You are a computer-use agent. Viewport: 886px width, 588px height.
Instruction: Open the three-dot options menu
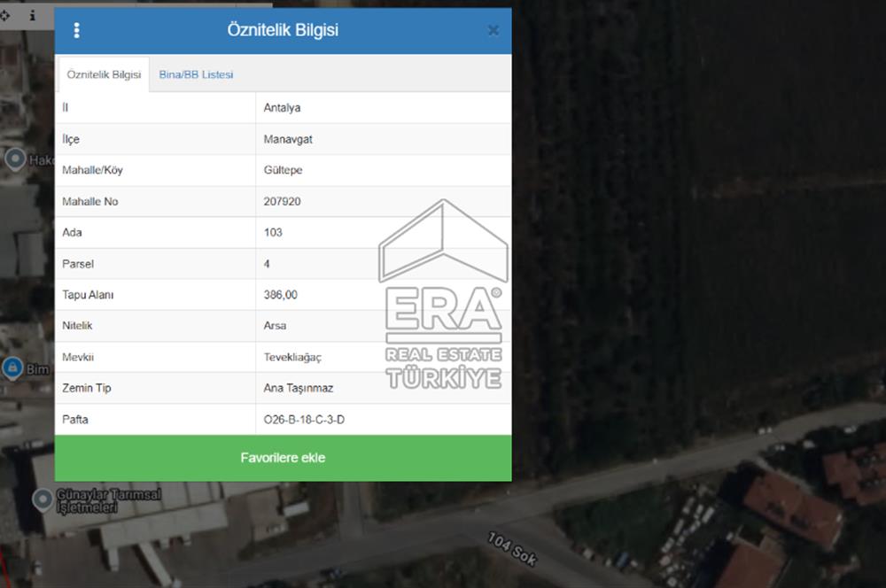click(77, 31)
